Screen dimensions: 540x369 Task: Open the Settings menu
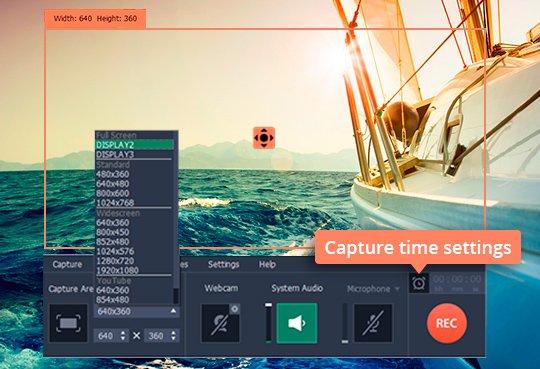coord(224,264)
